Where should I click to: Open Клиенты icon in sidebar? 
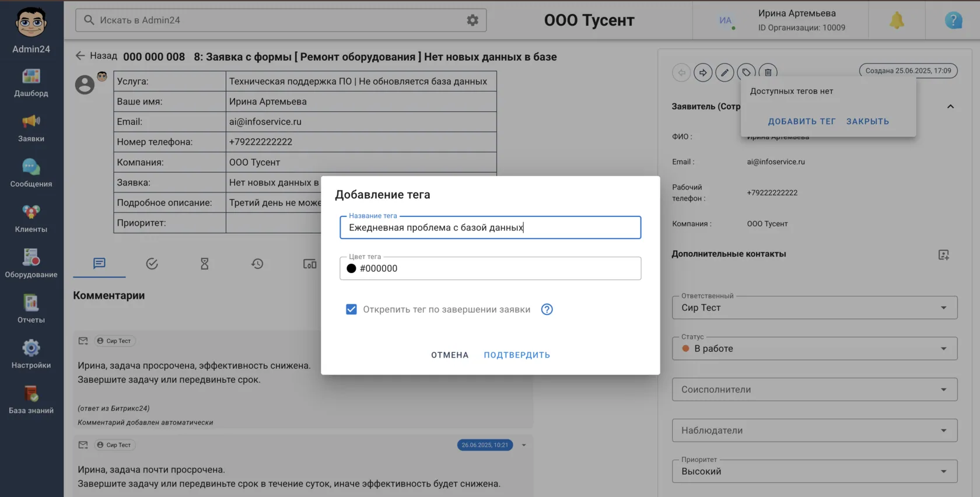pyautogui.click(x=31, y=212)
